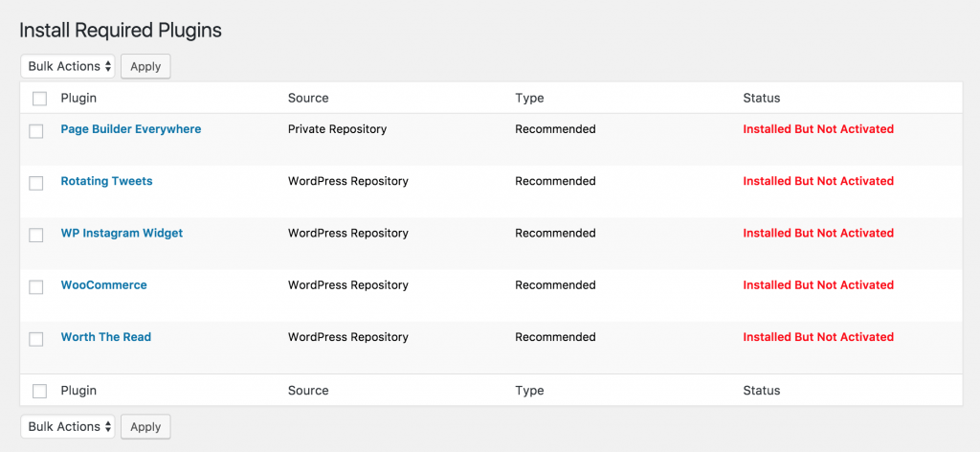Click Recommended in the Rotating Tweets row
The height and width of the screenshot is (452, 980).
556,181
